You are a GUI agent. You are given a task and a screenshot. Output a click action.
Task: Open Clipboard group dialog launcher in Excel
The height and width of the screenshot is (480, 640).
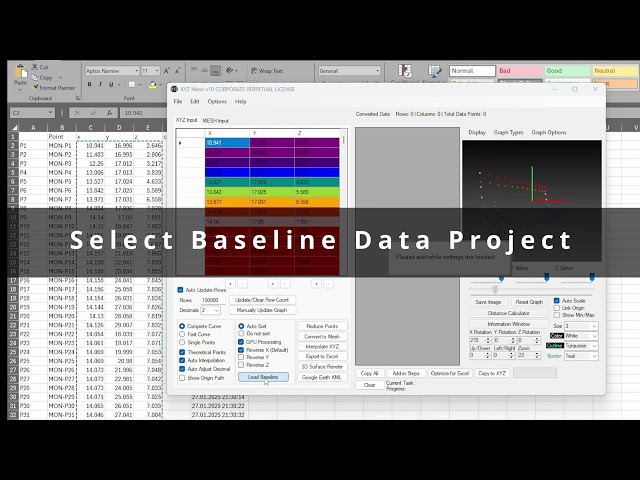click(78, 98)
